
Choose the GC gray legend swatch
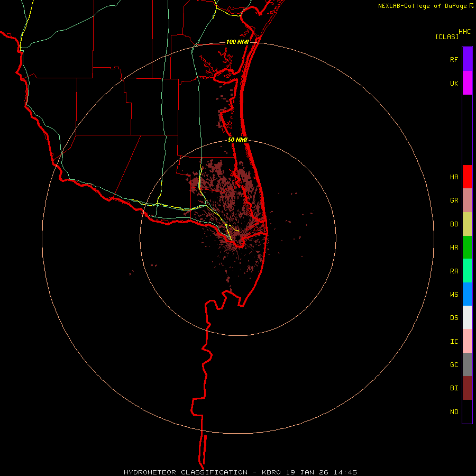467,364
